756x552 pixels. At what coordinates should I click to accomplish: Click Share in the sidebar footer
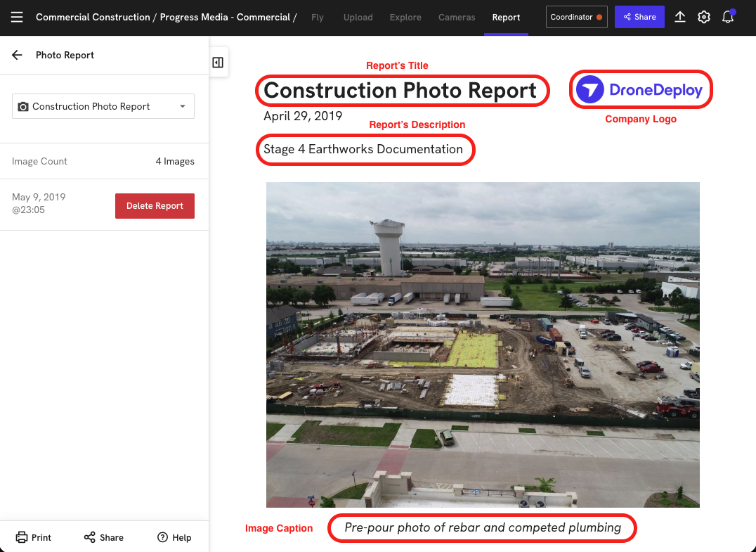click(x=104, y=537)
